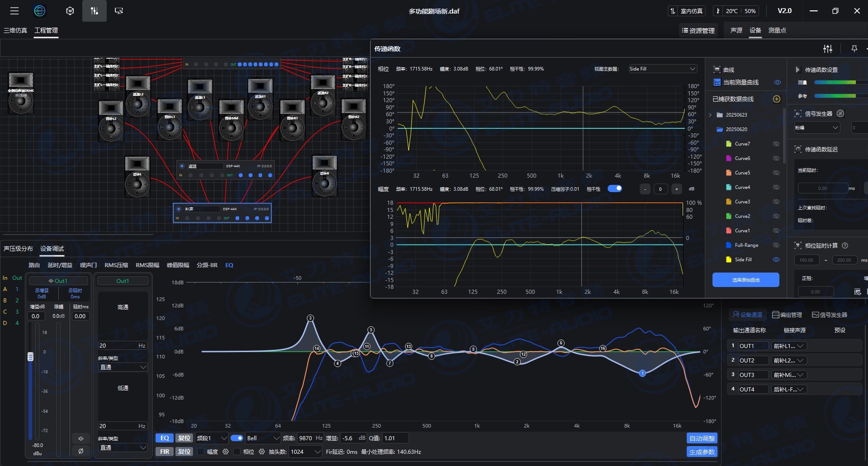This screenshot has width=868, height=466.
Task: Invert phase using the Ø icon
Action: coord(80,451)
